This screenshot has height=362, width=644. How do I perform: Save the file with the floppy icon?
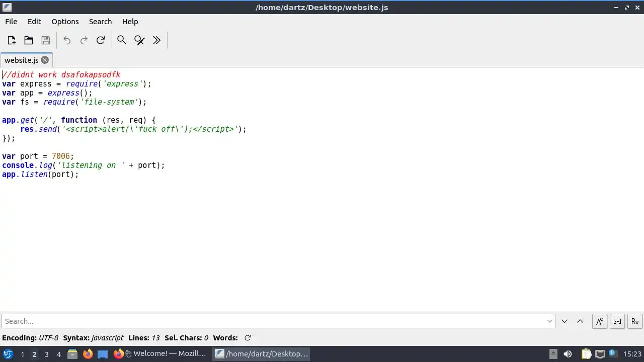[46, 40]
